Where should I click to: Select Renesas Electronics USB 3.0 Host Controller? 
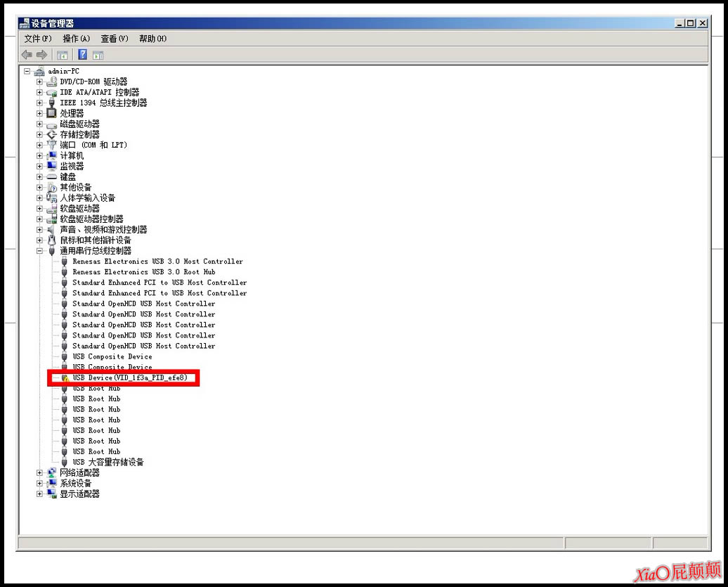coord(157,262)
